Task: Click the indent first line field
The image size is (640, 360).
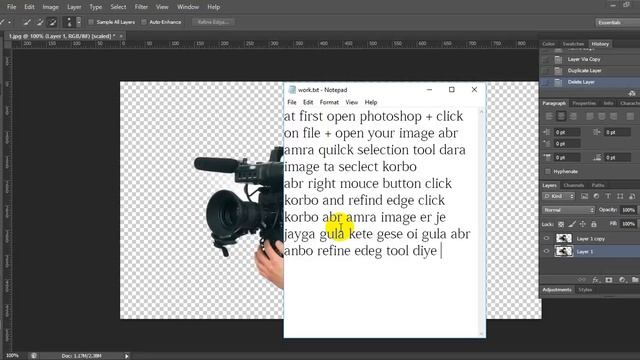Action: pos(567,144)
